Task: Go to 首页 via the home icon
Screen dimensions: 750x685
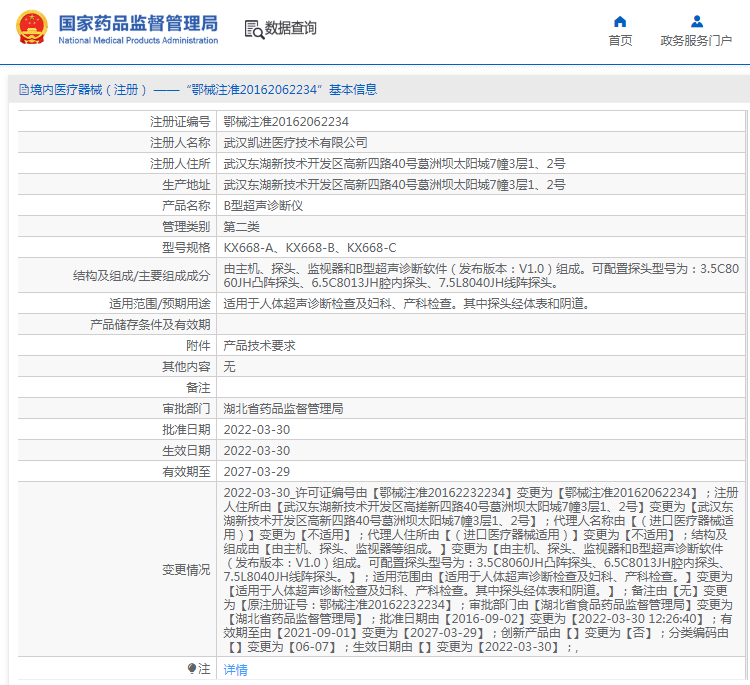Action: pos(620,21)
